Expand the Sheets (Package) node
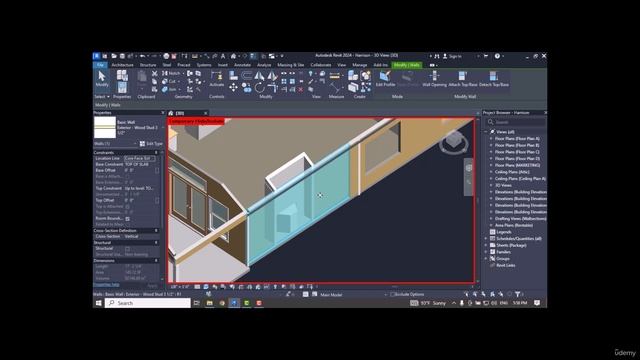The height and width of the screenshot is (360, 640). pyautogui.click(x=487, y=245)
